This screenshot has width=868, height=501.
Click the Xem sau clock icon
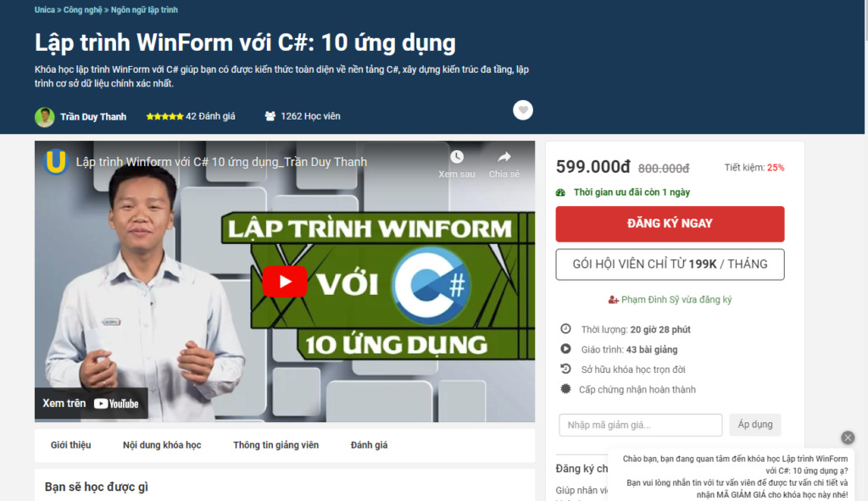[457, 157]
